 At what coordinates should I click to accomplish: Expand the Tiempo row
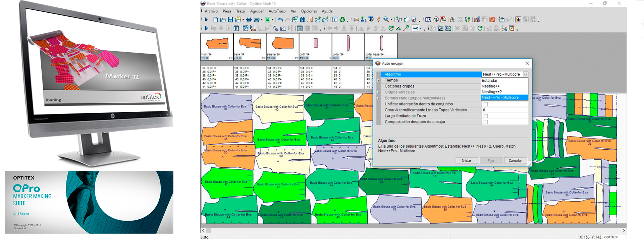tap(378, 80)
